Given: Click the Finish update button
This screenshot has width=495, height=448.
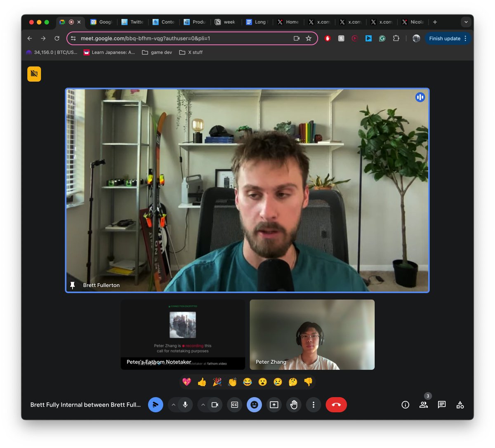Looking at the screenshot, I should [448, 38].
